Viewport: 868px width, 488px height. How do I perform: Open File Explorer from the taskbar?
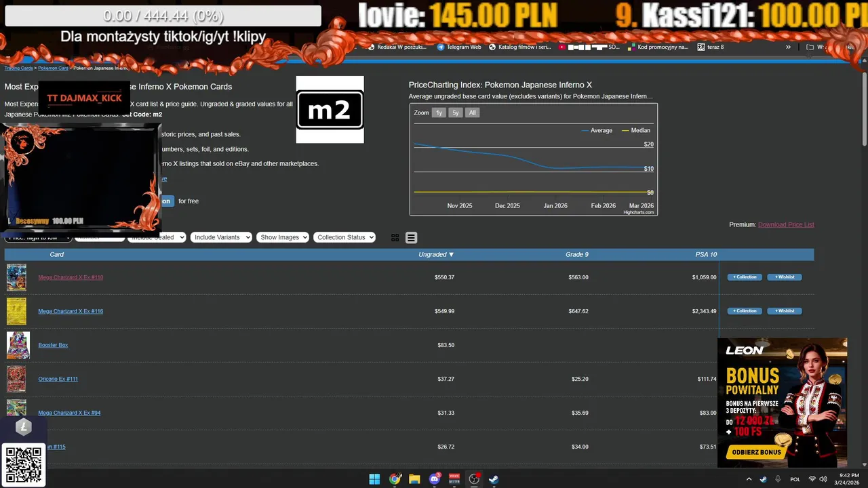[x=414, y=479]
